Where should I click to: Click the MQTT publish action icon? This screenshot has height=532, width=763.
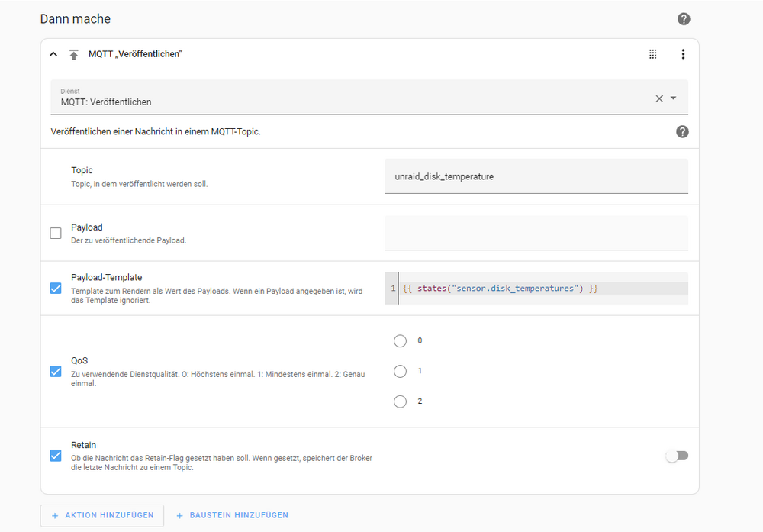pyautogui.click(x=73, y=54)
